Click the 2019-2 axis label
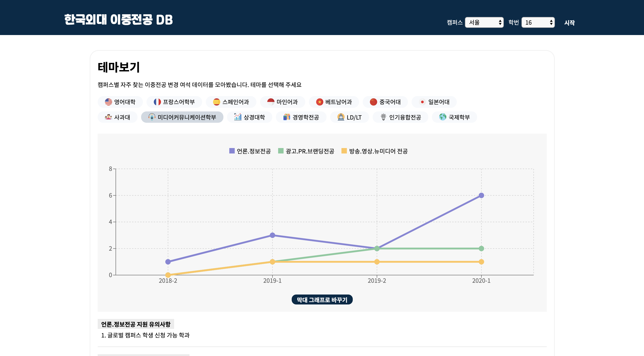This screenshot has height=356, width=644. tap(377, 281)
